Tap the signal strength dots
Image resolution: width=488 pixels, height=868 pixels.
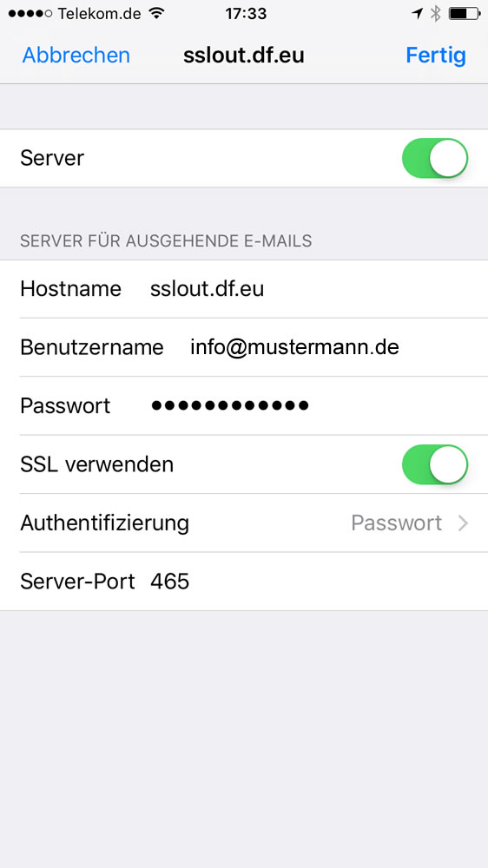click(30, 13)
